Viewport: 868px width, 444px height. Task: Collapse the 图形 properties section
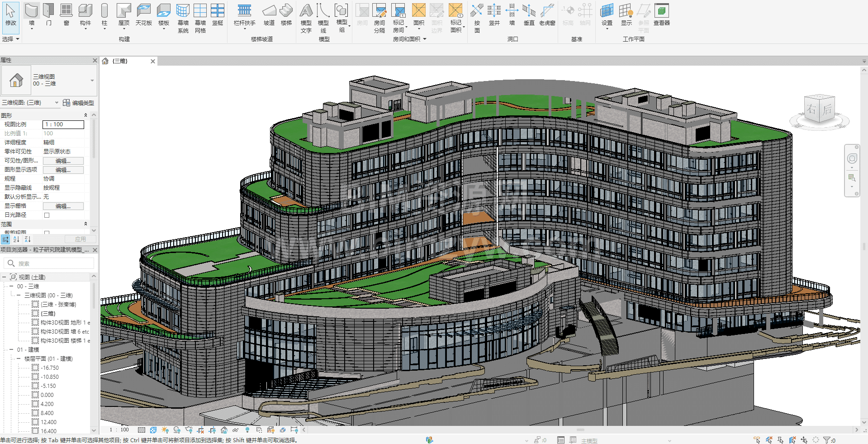(85, 115)
